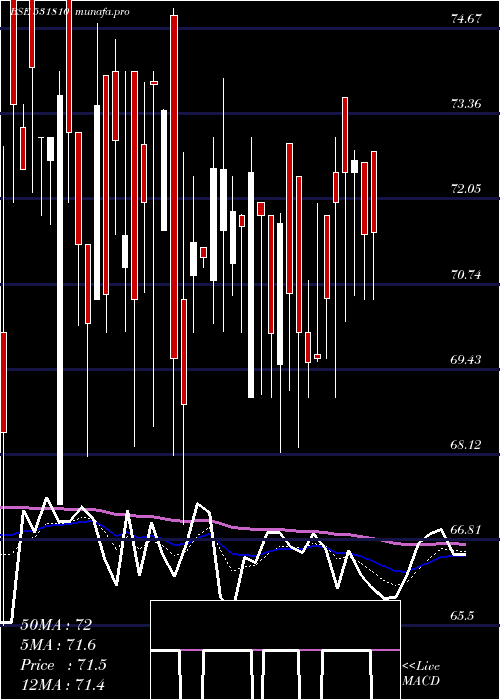Image resolution: width=500 pixels, height=700 pixels.
Task: Select the 65.5 price level label
Action: click(462, 616)
